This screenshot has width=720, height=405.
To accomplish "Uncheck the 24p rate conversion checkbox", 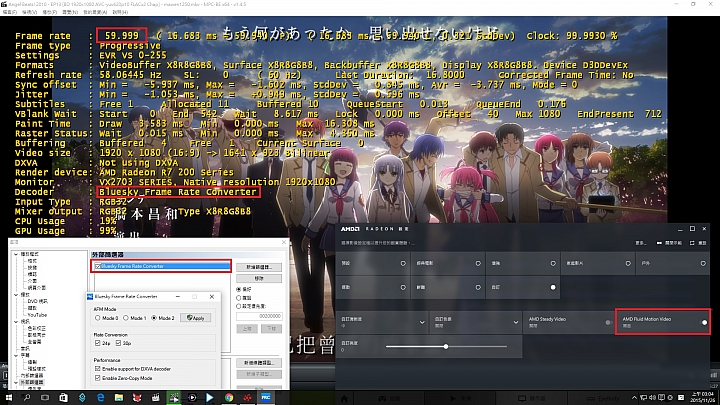I will click(97, 343).
